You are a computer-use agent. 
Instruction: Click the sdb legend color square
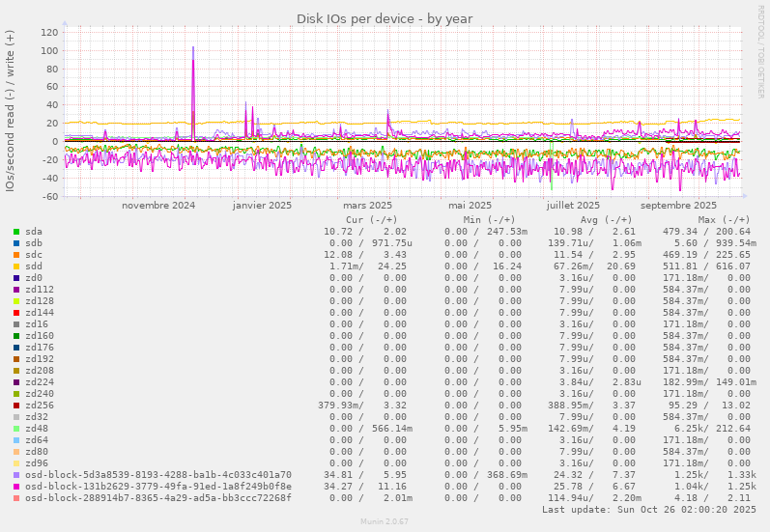click(16, 243)
